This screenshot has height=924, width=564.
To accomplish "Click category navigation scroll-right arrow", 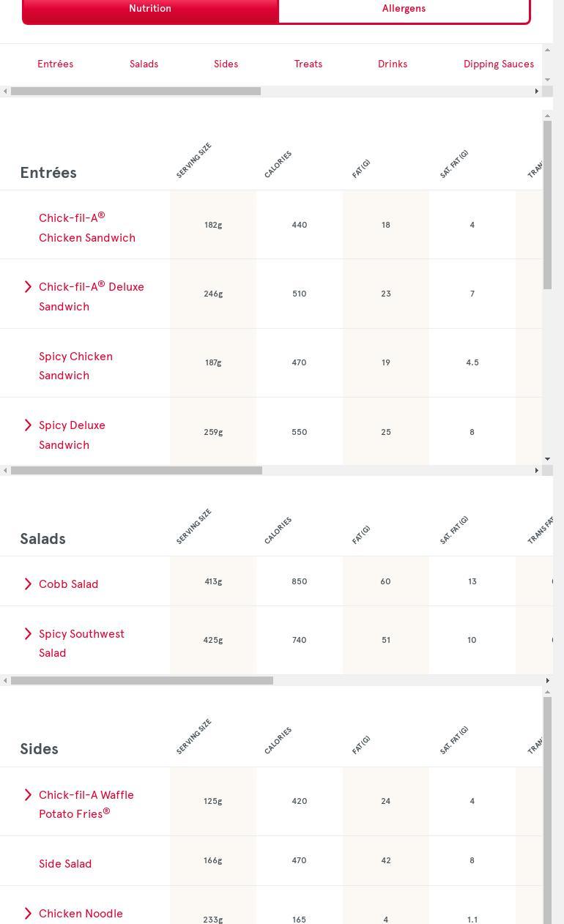I will pyautogui.click(x=537, y=91).
